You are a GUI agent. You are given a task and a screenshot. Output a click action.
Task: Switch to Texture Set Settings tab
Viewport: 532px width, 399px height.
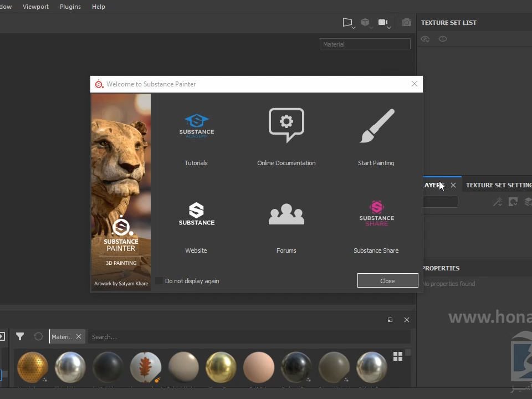click(x=499, y=185)
